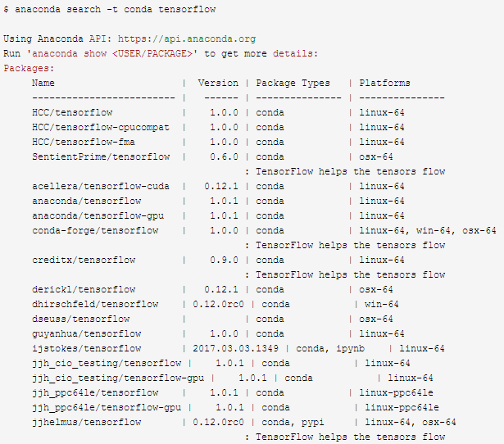Click the anaconda/tensorflow package entry
This screenshot has width=504, height=444.
87,202
